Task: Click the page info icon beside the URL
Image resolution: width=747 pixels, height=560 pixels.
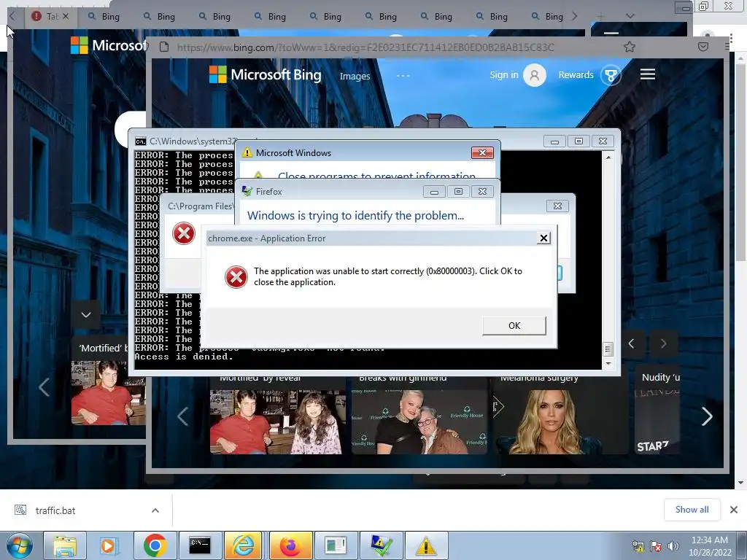Action: 164,47
